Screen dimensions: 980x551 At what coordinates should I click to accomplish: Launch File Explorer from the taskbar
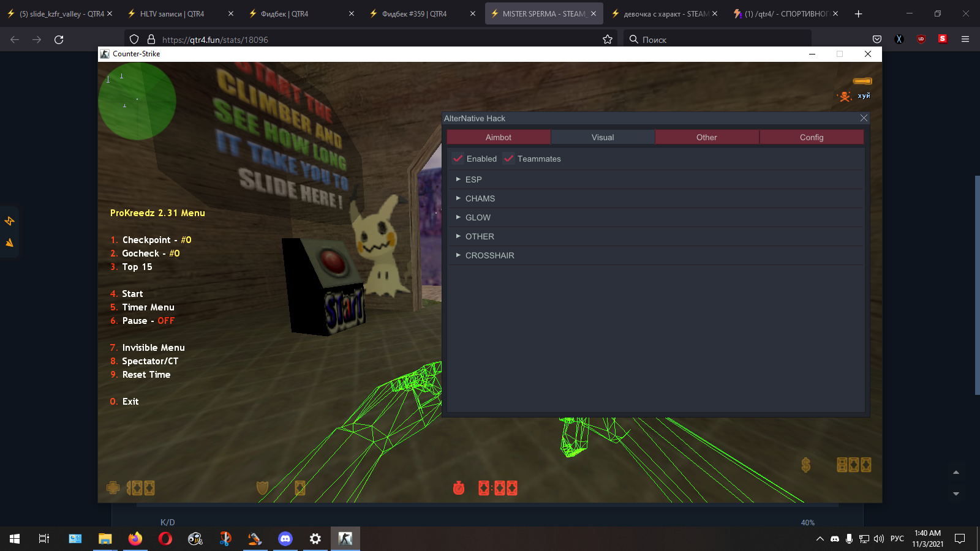tap(105, 539)
